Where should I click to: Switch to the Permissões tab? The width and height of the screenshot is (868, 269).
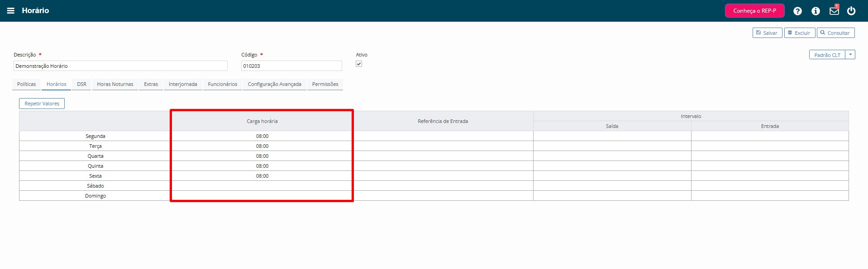(x=325, y=85)
